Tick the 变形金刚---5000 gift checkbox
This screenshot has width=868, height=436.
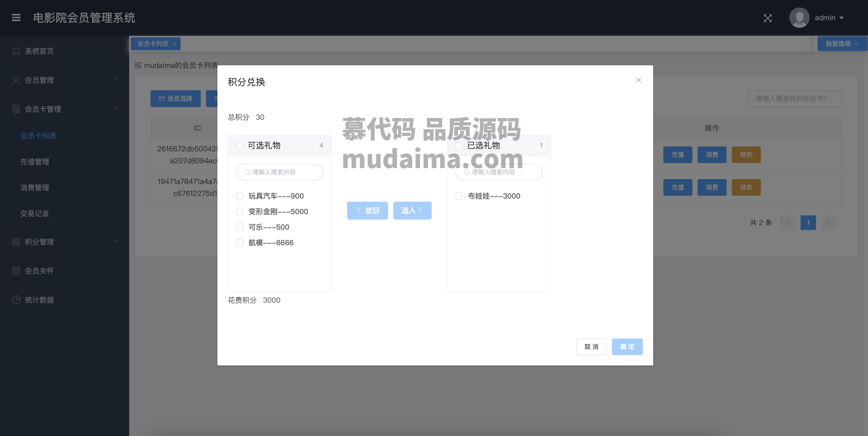[x=240, y=212]
